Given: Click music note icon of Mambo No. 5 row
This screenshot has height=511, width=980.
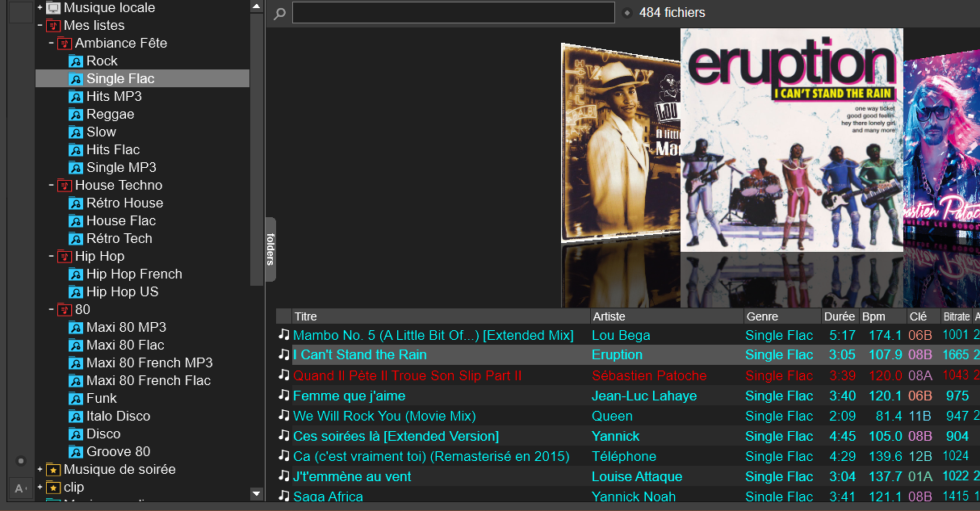Looking at the screenshot, I should [283, 334].
